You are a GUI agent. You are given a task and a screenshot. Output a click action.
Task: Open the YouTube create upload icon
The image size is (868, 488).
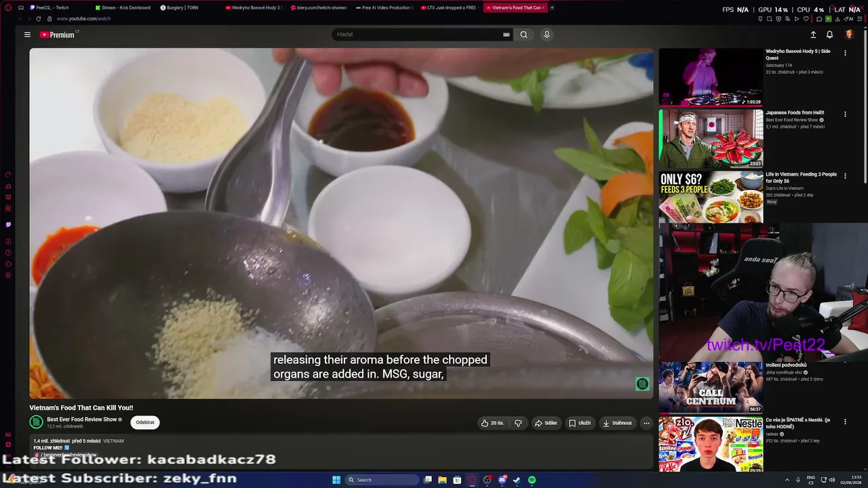(813, 35)
